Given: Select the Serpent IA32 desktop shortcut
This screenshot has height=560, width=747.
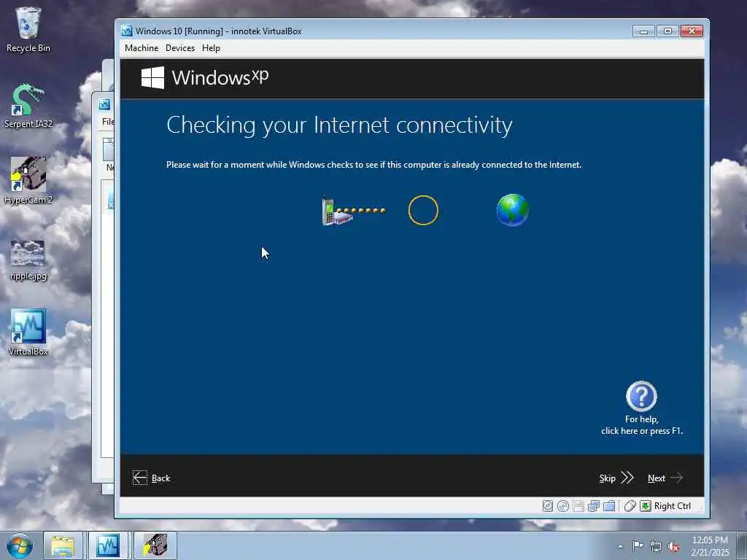Looking at the screenshot, I should pyautogui.click(x=28, y=106).
